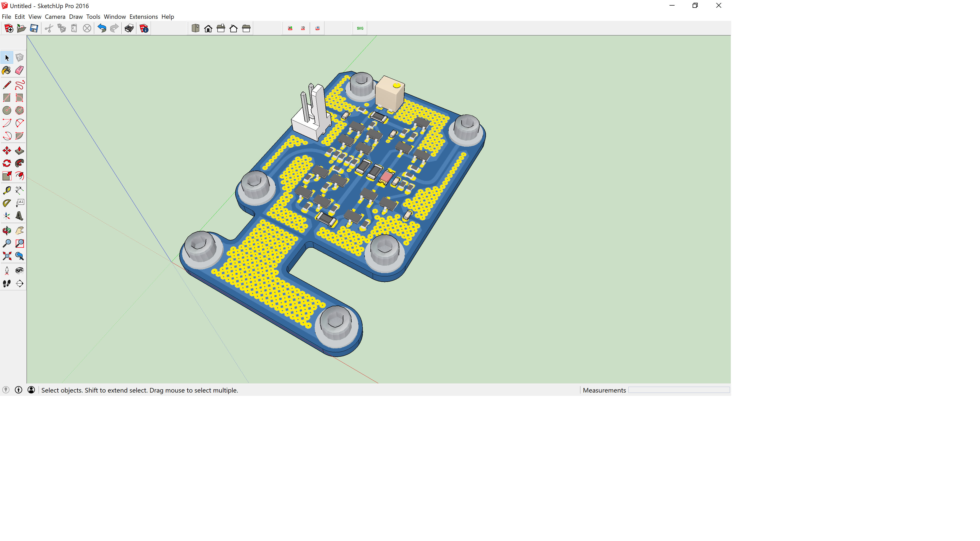Select the Push/Pull tool
The height and width of the screenshot is (541, 980).
[x=20, y=150]
